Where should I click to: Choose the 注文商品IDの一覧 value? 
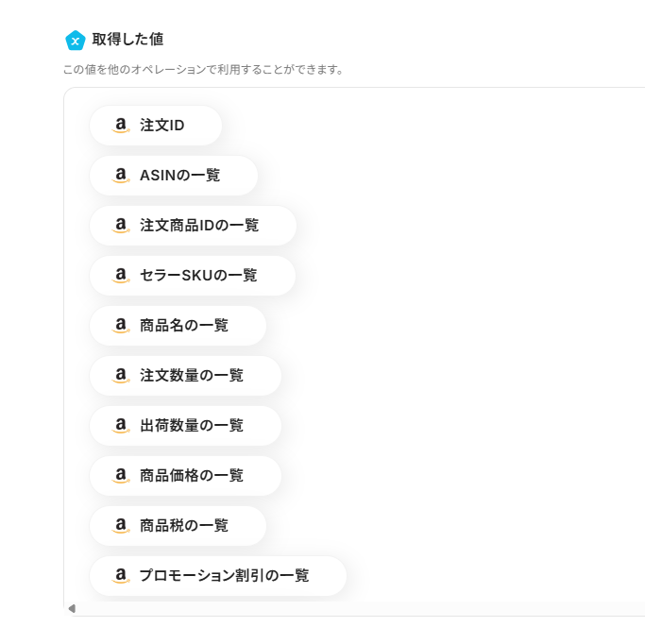(x=193, y=226)
